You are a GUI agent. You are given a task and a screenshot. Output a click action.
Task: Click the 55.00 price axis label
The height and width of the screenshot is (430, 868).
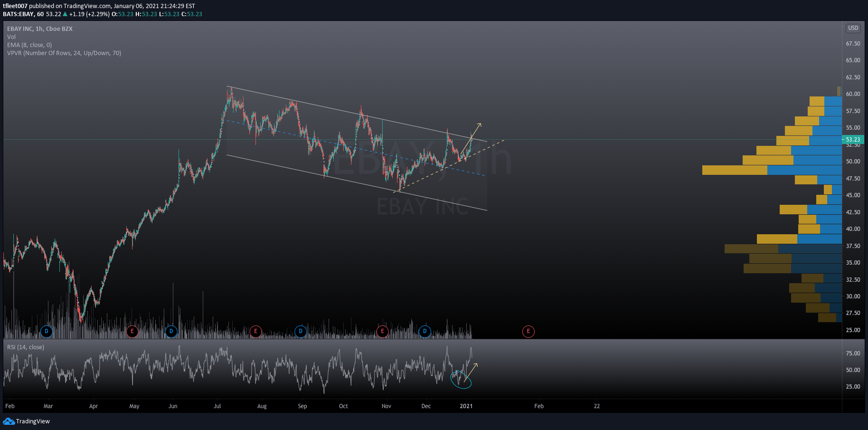coord(853,128)
